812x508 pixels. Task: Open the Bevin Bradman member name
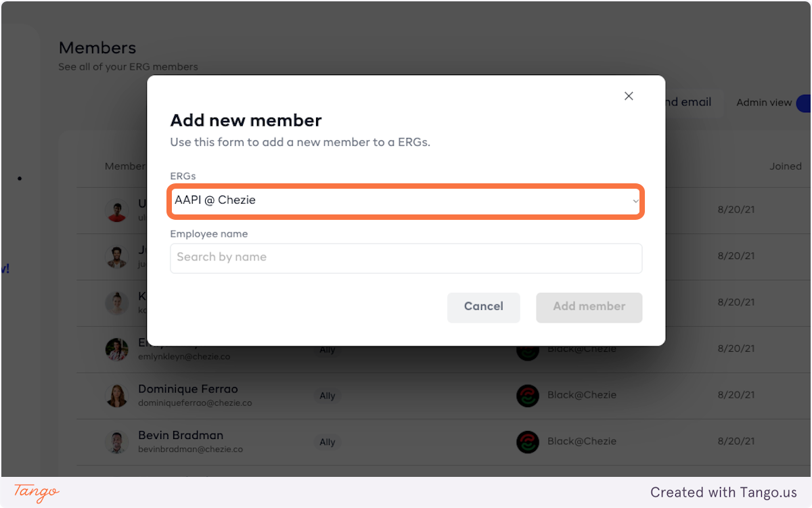pos(181,435)
